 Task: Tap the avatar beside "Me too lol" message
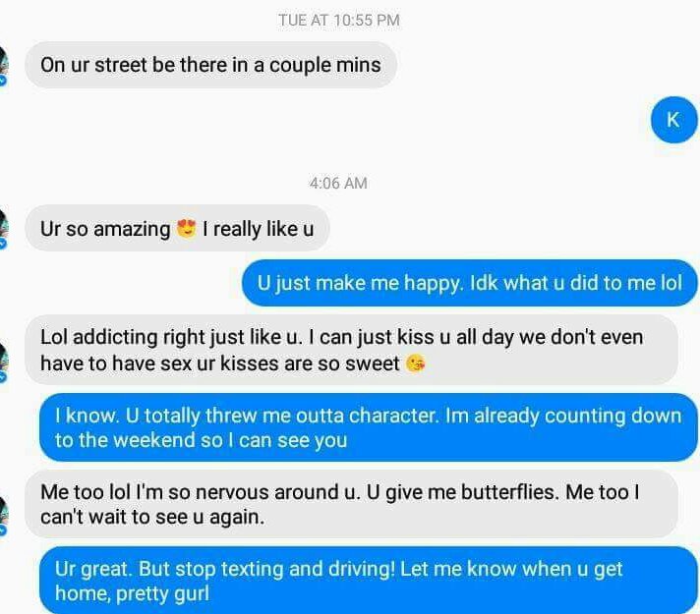coord(4,512)
